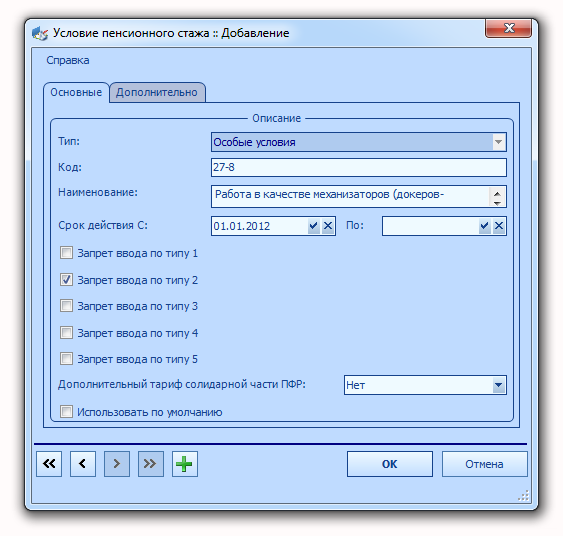Toggle 'Использовать по умолчанию' checkbox
Viewport: 563px width, 536px height.
click(66, 411)
